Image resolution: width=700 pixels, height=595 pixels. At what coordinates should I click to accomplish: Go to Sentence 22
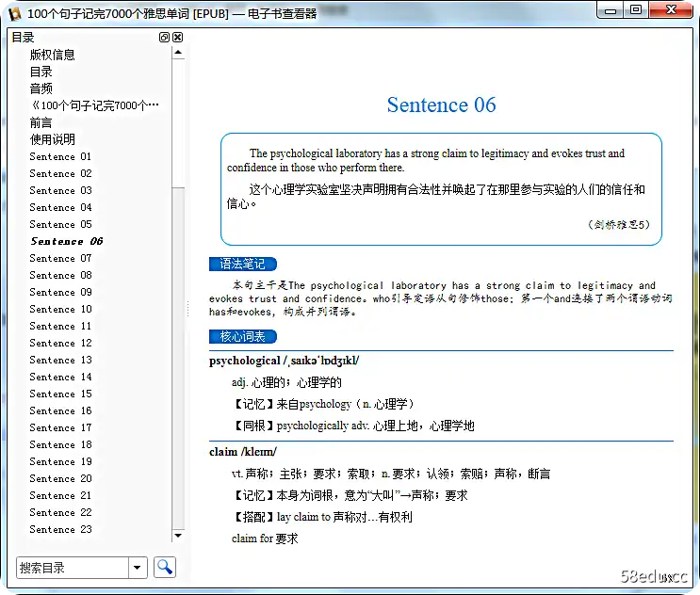coord(60,512)
